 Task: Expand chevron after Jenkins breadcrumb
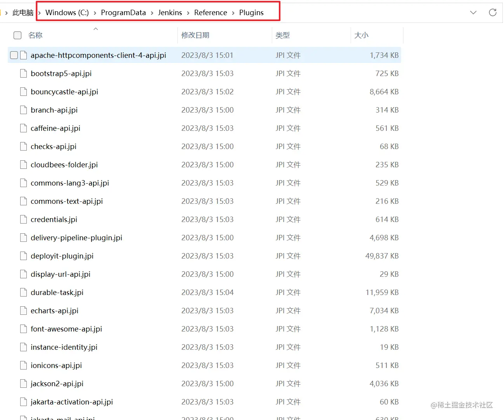tap(188, 13)
